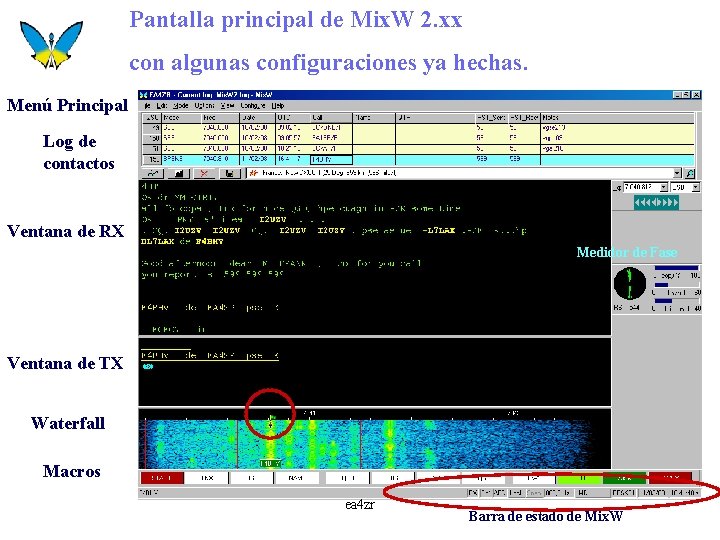Click the circular phase meter display
The width and height of the screenshot is (720, 540).
[x=630, y=283]
